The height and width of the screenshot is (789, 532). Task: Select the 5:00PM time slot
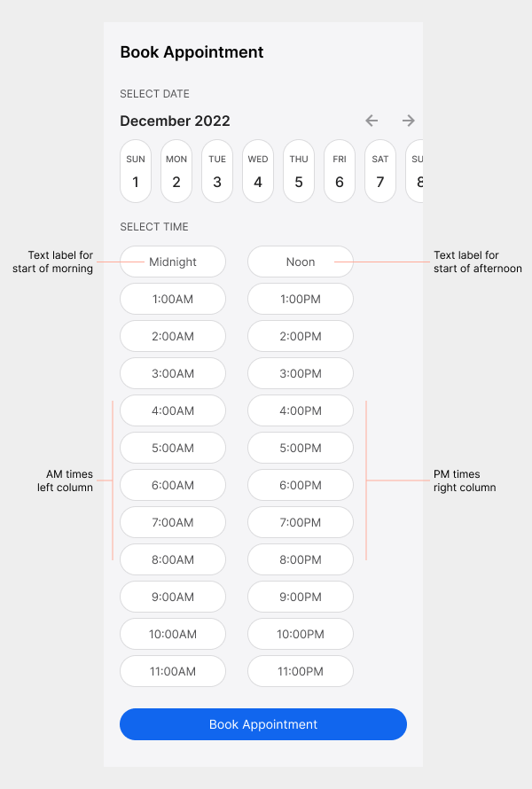pos(300,448)
